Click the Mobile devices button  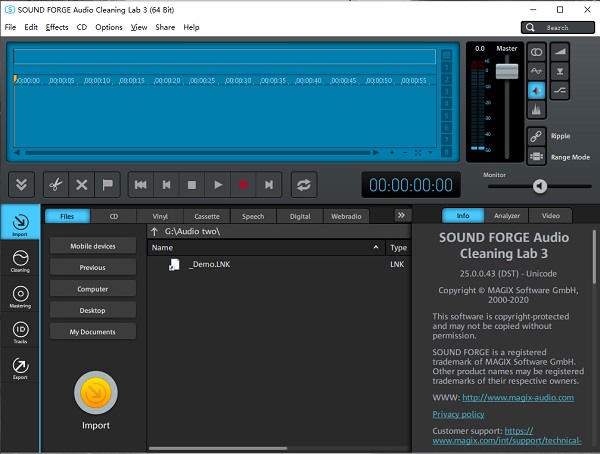click(x=93, y=246)
